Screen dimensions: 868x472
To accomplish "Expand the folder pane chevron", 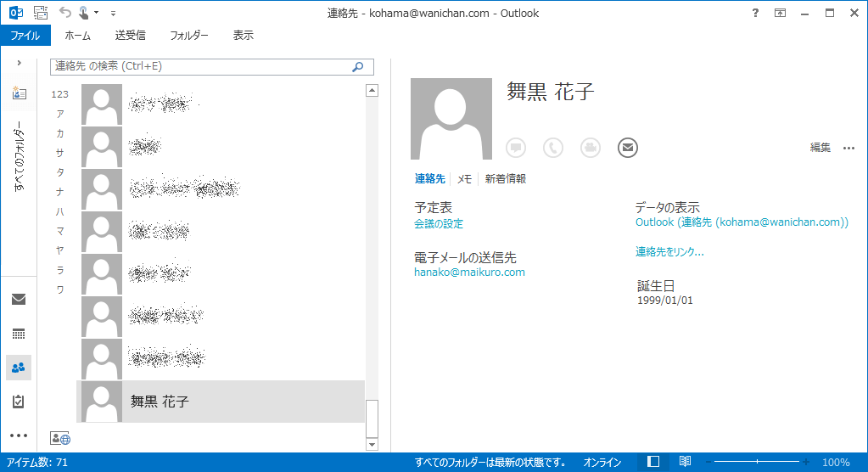I will click(x=20, y=63).
